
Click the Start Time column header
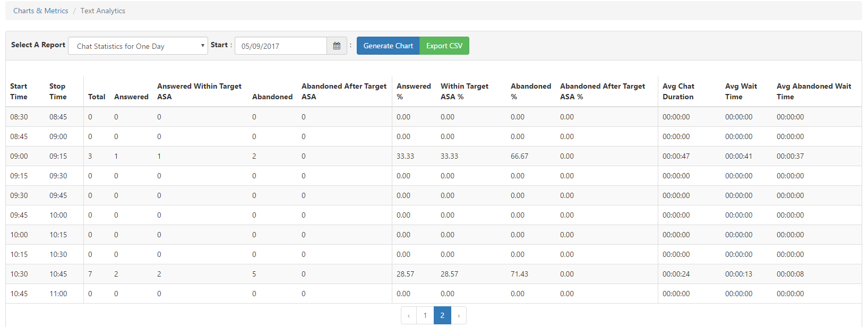(x=19, y=91)
